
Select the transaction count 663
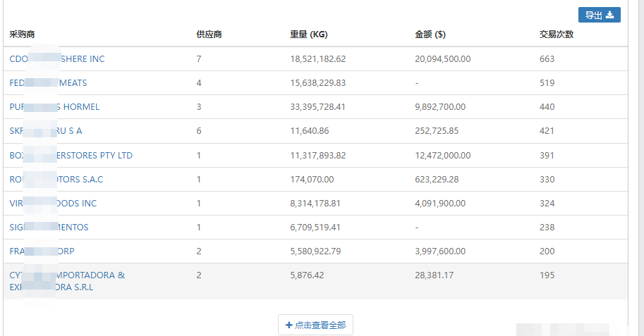click(x=547, y=59)
